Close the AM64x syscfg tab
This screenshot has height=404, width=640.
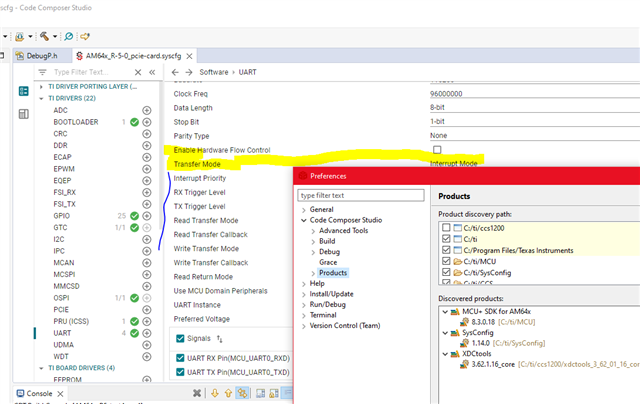point(189,56)
